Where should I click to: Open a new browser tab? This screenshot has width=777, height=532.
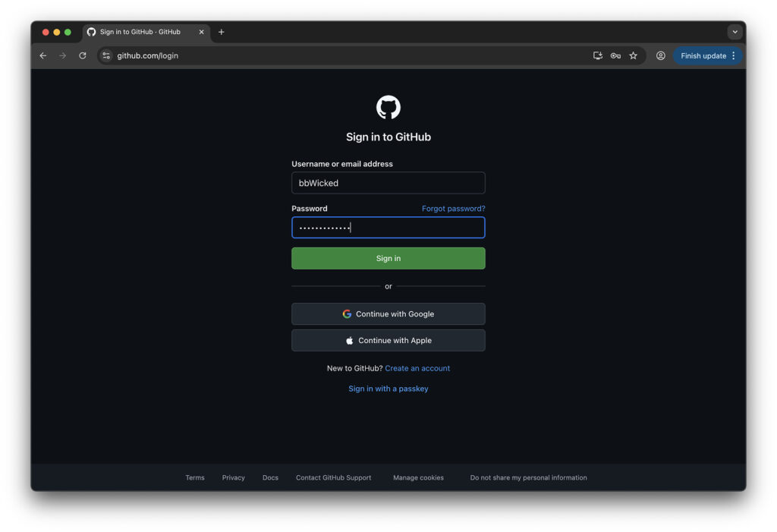[x=221, y=32]
